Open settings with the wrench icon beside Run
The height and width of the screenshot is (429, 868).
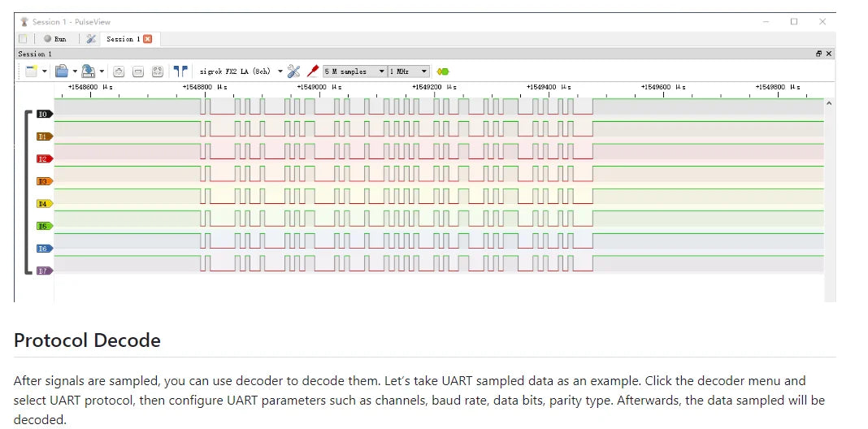tap(91, 39)
